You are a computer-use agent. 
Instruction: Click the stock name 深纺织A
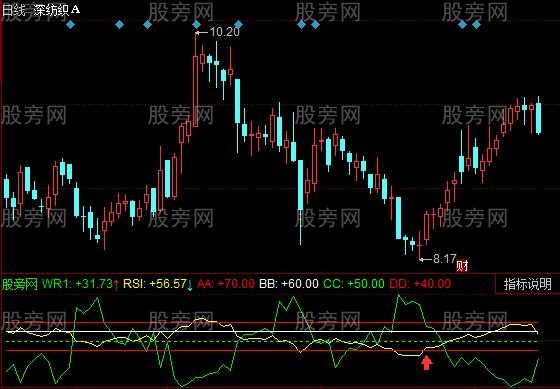click(x=56, y=10)
